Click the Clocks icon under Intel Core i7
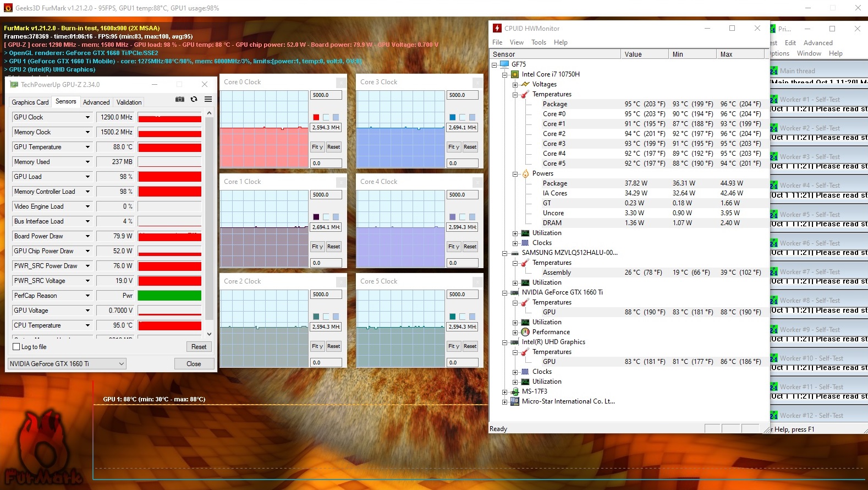The height and width of the screenshot is (490, 868). (525, 243)
